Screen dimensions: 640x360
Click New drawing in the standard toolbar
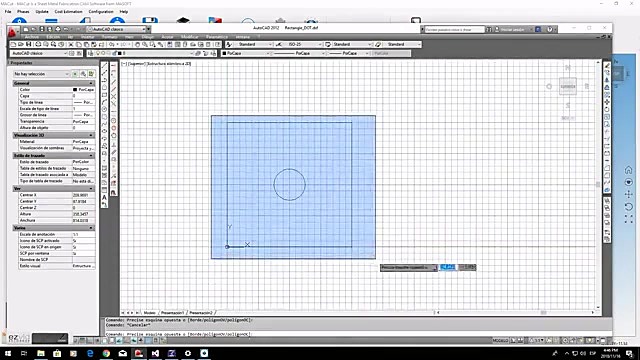[13, 44]
